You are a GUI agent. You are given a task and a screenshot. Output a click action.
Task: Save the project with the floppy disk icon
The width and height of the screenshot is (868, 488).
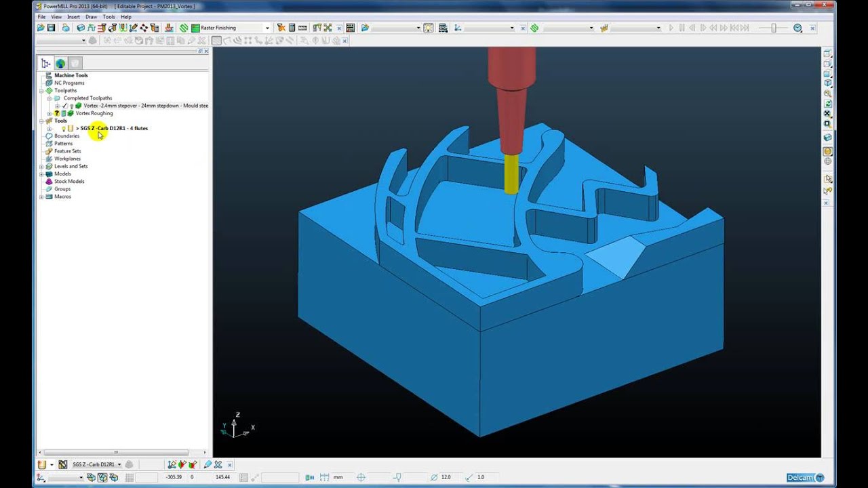tap(51, 28)
